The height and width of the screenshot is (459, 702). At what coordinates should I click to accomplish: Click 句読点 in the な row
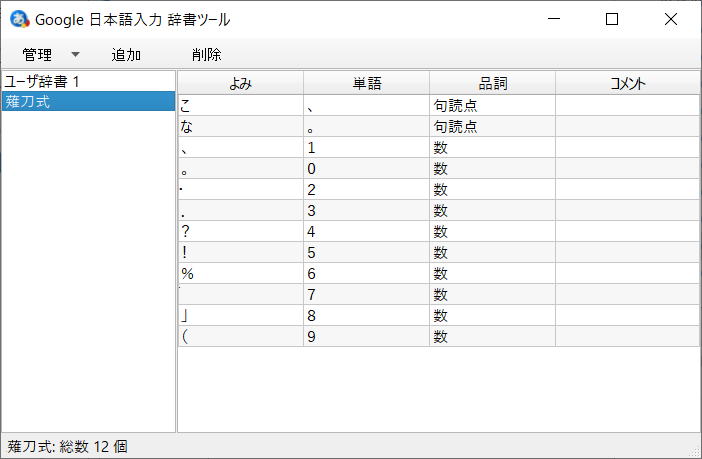[x=492, y=126]
